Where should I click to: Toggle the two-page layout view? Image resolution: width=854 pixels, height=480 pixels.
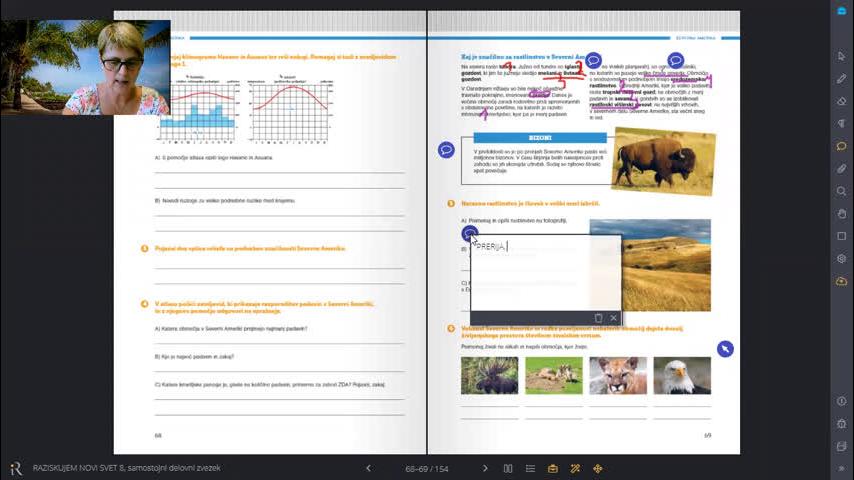508,468
